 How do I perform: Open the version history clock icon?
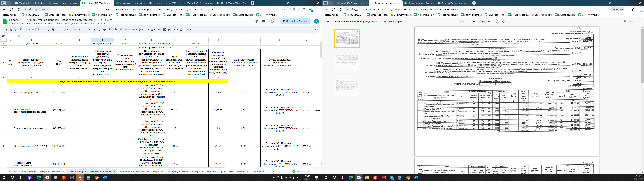(x=256, y=21)
